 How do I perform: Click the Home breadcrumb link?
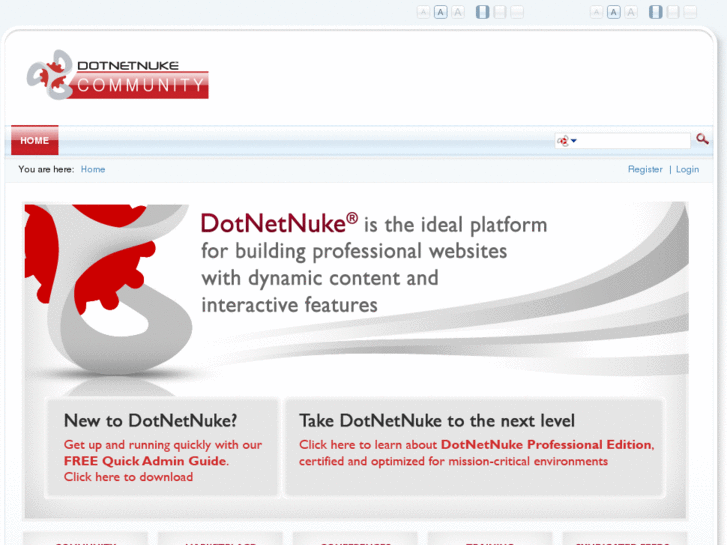pyautogui.click(x=93, y=169)
